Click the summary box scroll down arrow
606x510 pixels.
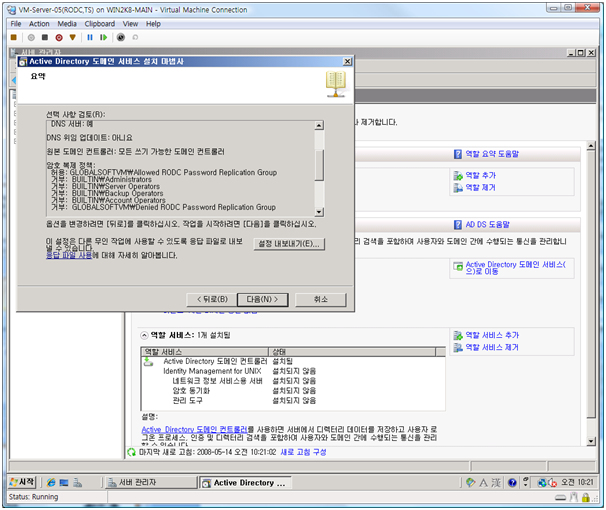[319, 212]
